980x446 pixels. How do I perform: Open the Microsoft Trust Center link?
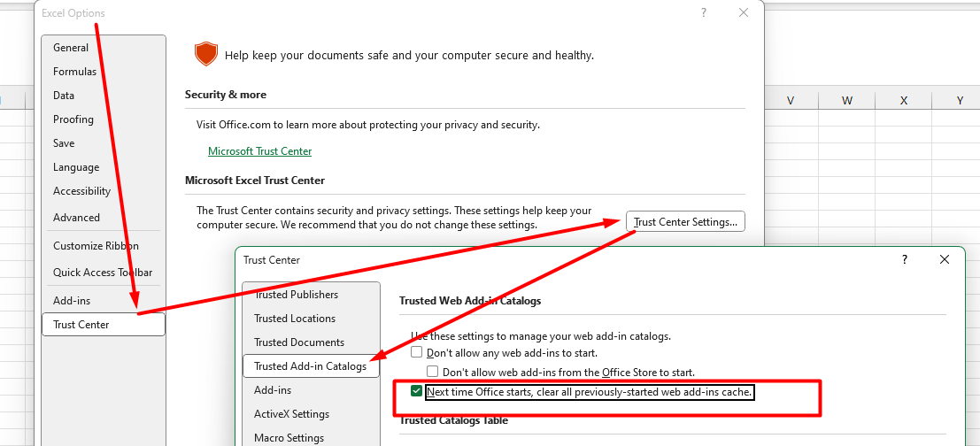259,151
